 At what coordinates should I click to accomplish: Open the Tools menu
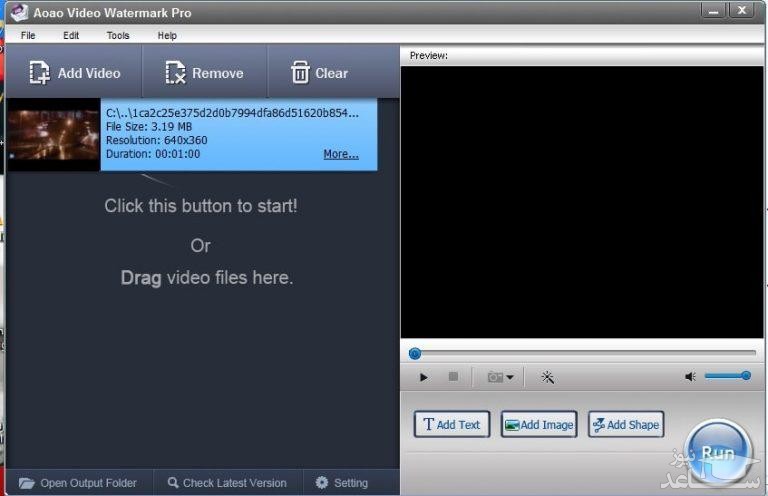pos(118,35)
